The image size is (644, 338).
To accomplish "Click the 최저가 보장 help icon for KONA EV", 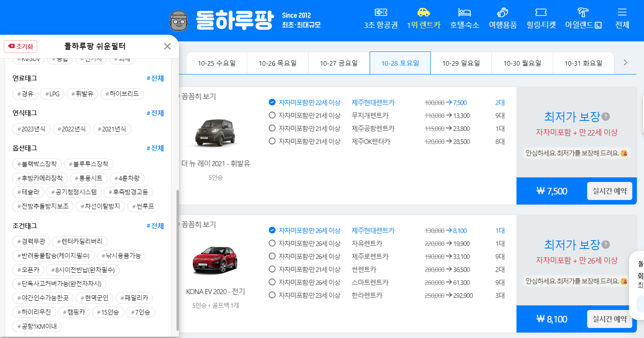I will (606, 245).
